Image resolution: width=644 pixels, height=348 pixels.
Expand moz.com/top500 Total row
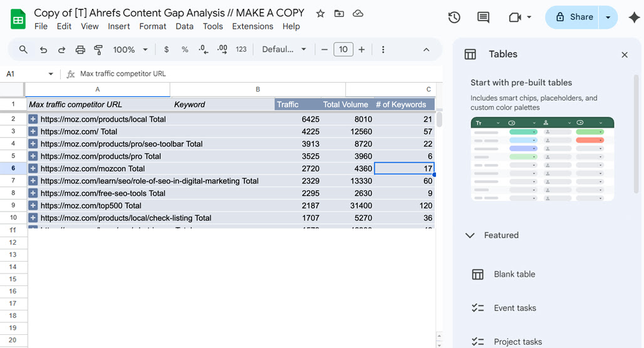(33, 205)
